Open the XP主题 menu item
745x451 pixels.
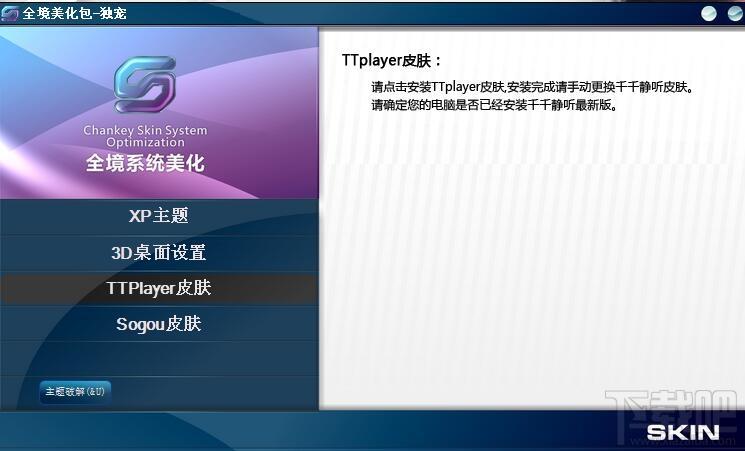[159, 216]
